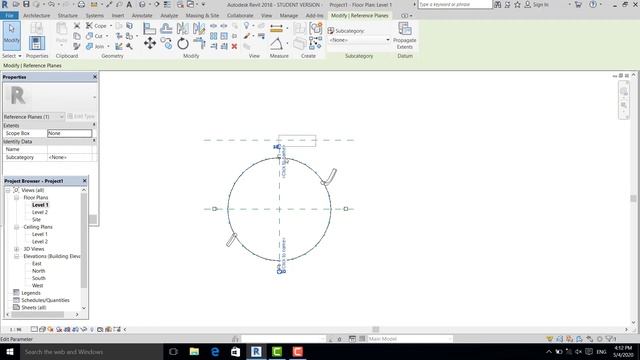
Task: Collapse the Views (all) tree node
Action: click(x=8, y=190)
